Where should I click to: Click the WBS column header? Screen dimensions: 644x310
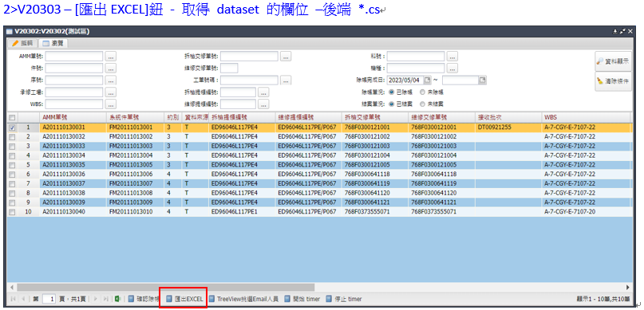click(x=586, y=117)
